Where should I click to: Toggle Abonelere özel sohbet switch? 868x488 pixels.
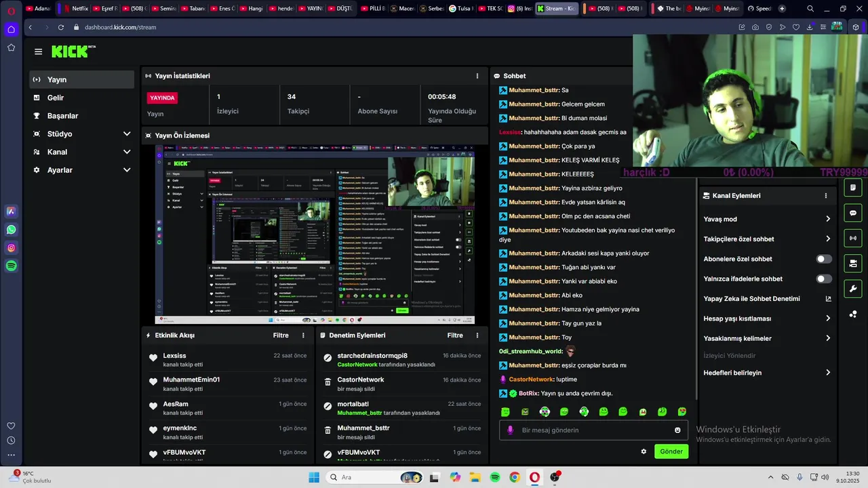(824, 259)
